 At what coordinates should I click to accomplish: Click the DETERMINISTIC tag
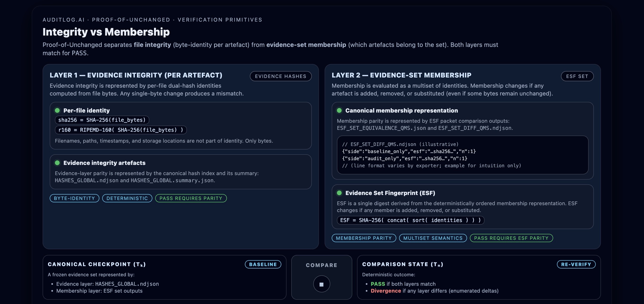127,198
